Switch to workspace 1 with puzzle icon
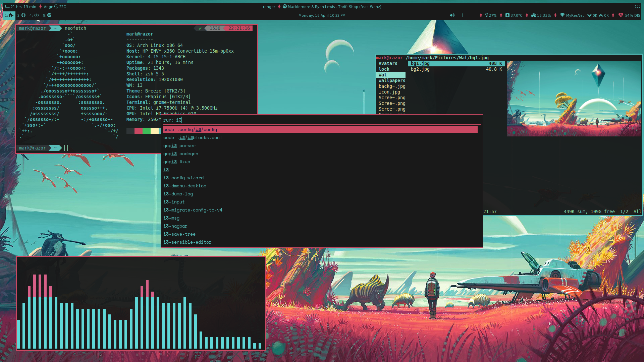 (9, 15)
